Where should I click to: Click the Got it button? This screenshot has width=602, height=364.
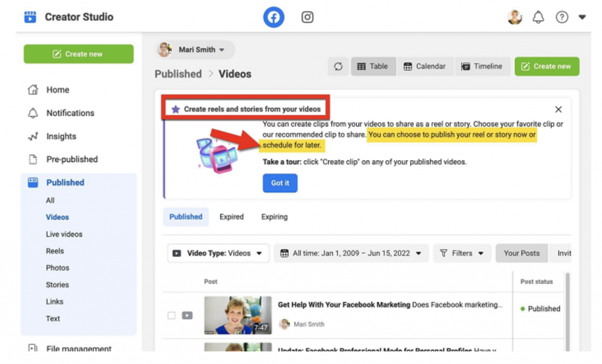click(x=280, y=183)
